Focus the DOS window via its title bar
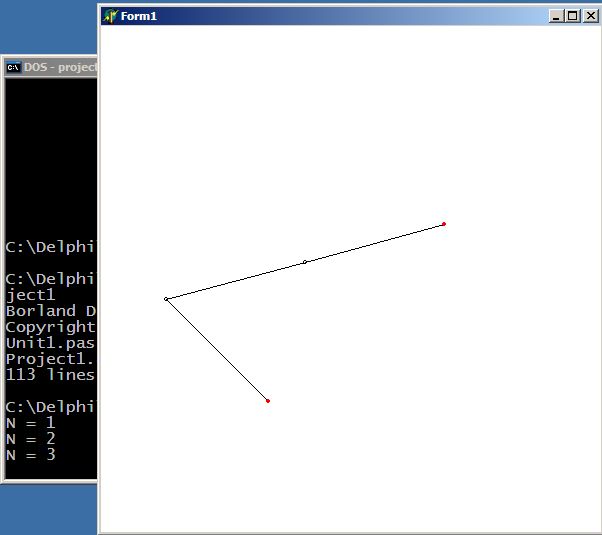 [x=60, y=68]
